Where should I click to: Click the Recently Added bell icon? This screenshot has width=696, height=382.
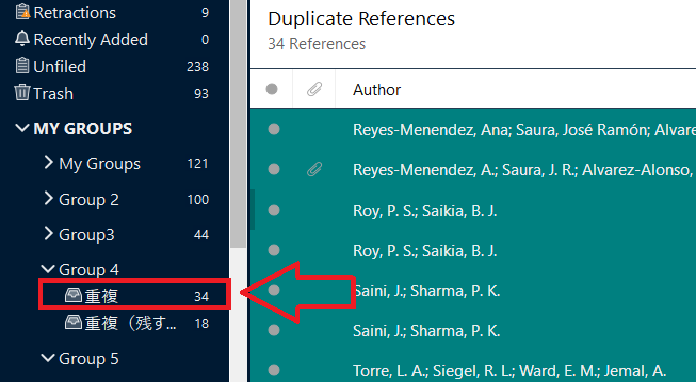coord(22,39)
